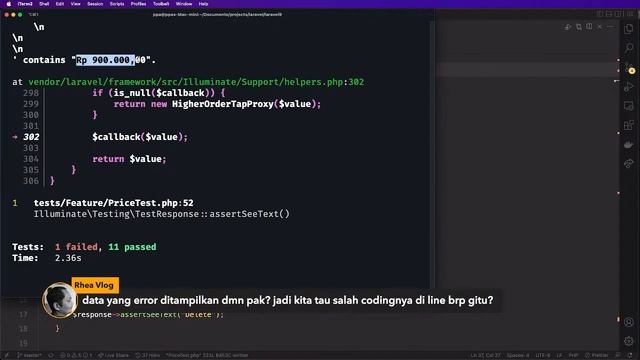This screenshot has width=640, height=360.
Task: Click the PHP language mode selector
Action: [573, 355]
